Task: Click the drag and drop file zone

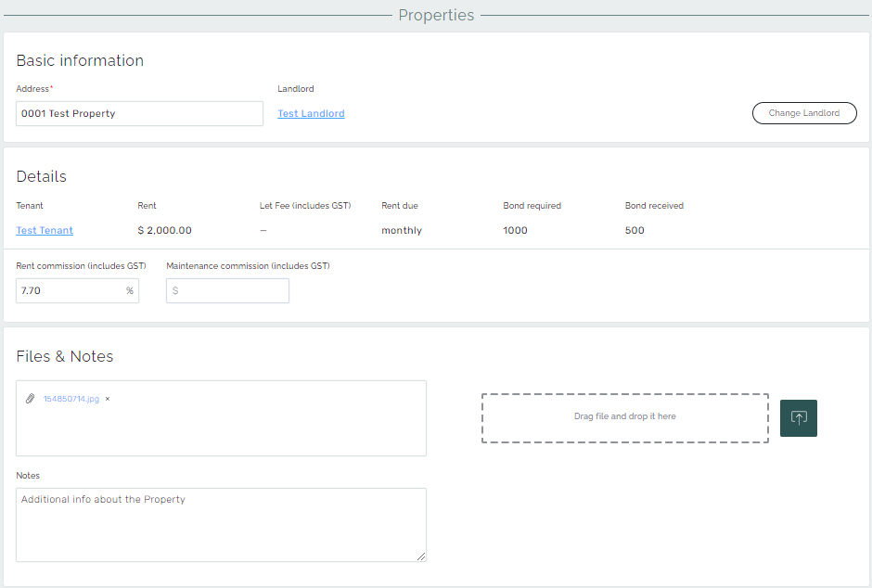Action: [624, 417]
